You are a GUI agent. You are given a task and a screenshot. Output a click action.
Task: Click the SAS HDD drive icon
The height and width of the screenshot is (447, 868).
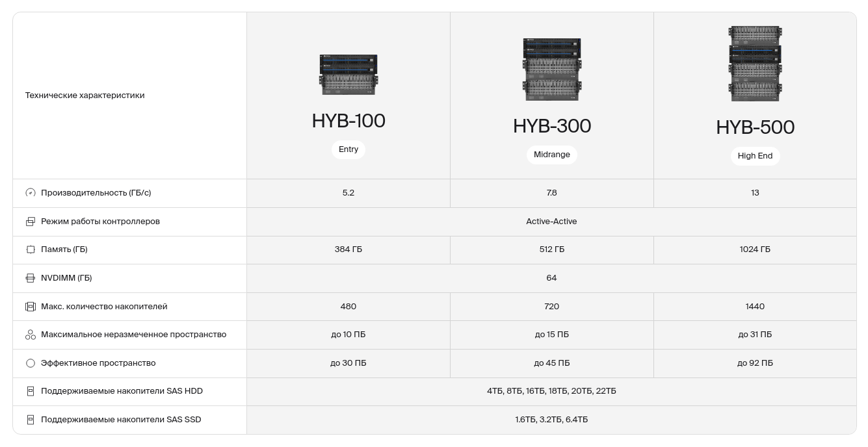click(31, 391)
